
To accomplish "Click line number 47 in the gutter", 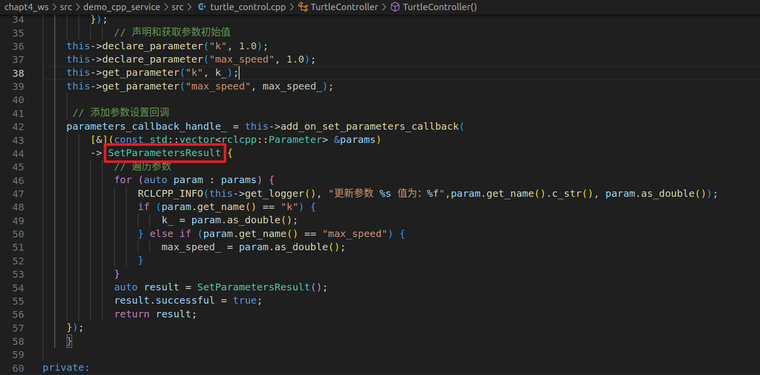I will 18,194.
